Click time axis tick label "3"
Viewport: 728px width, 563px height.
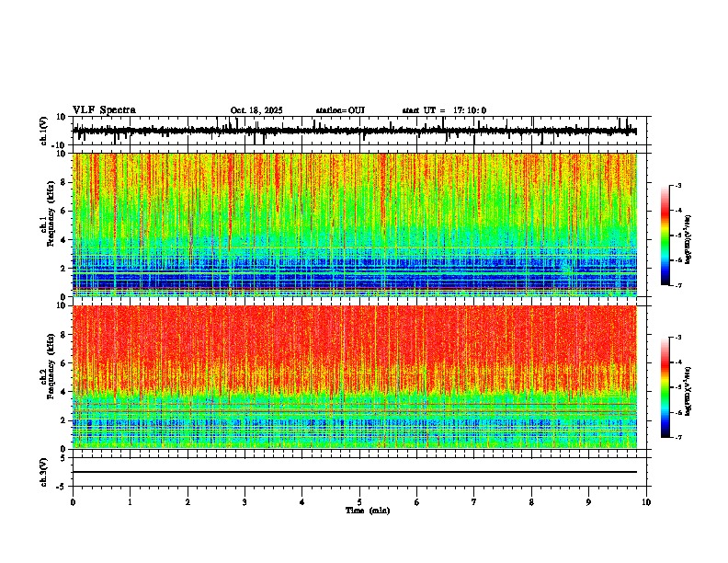pyautogui.click(x=245, y=502)
